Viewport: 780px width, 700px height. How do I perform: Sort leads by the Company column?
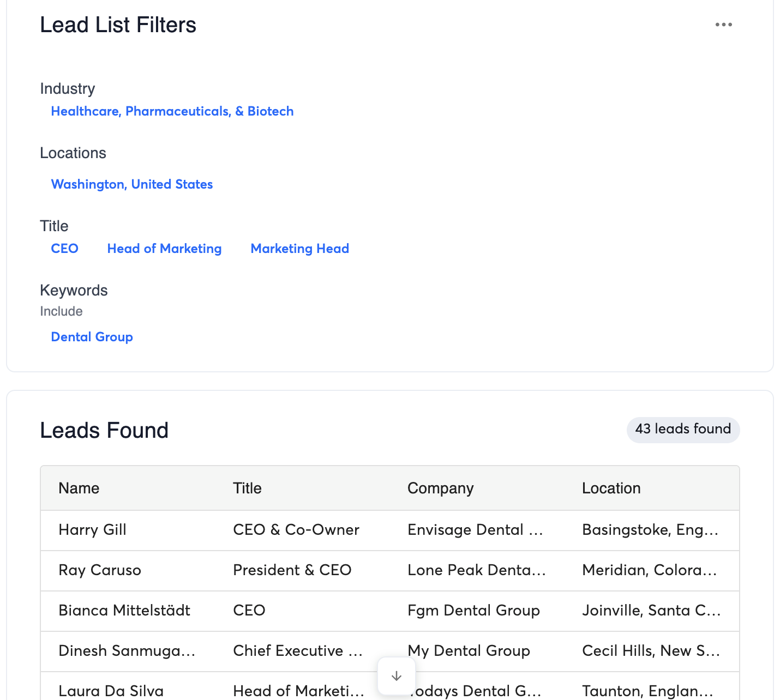[440, 488]
